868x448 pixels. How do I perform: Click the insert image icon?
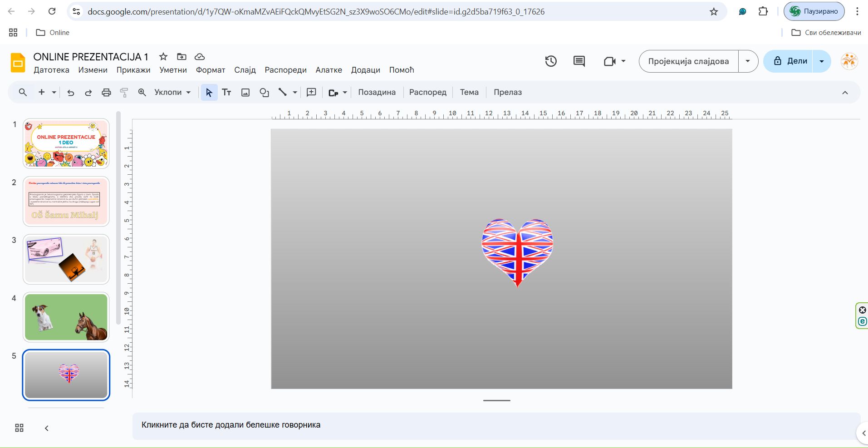click(245, 93)
